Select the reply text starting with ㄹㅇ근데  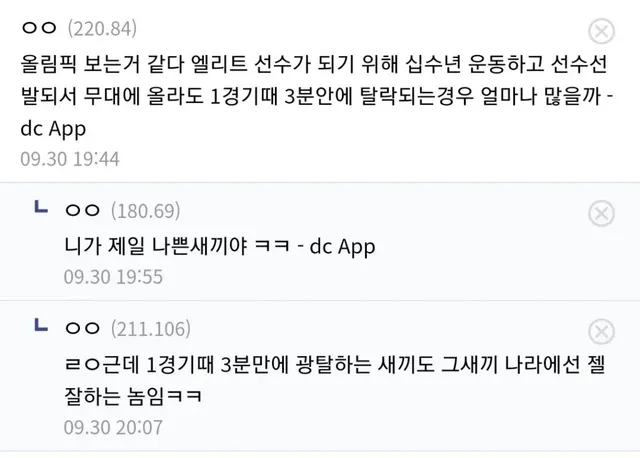pos(335,380)
